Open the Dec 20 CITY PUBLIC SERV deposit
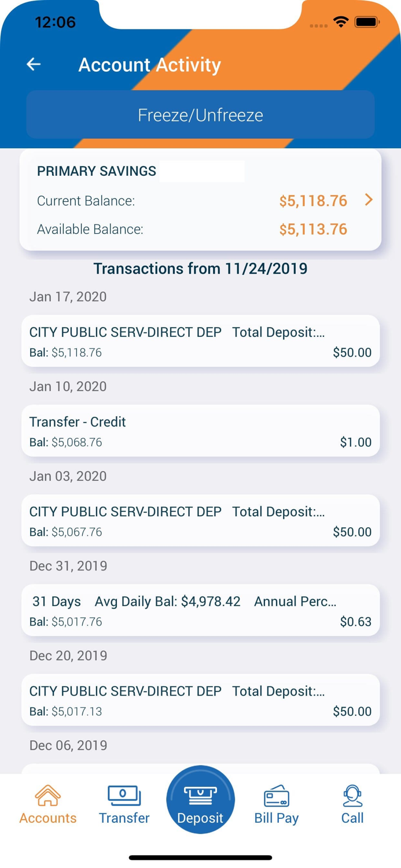The image size is (401, 868). coord(200,700)
